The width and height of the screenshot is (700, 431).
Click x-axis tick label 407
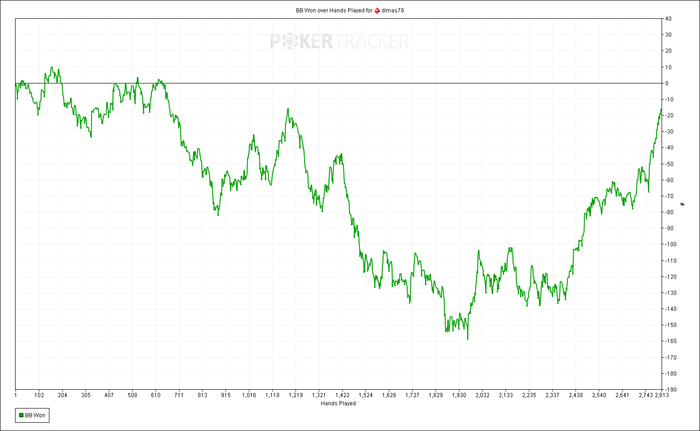(109, 395)
